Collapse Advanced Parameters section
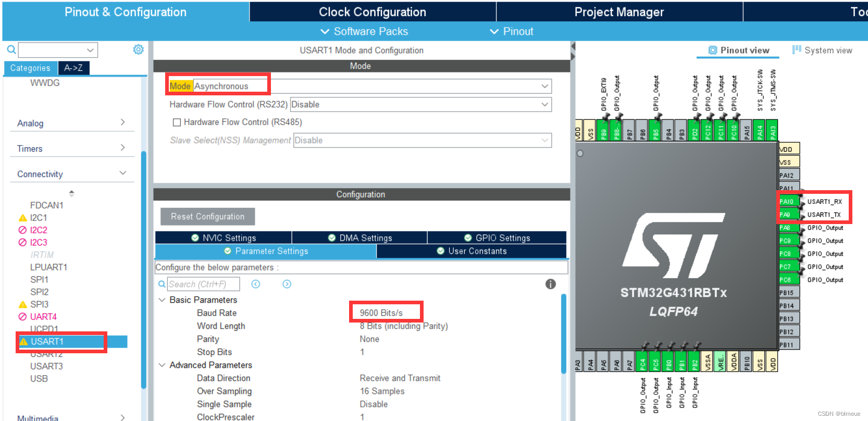 point(162,365)
